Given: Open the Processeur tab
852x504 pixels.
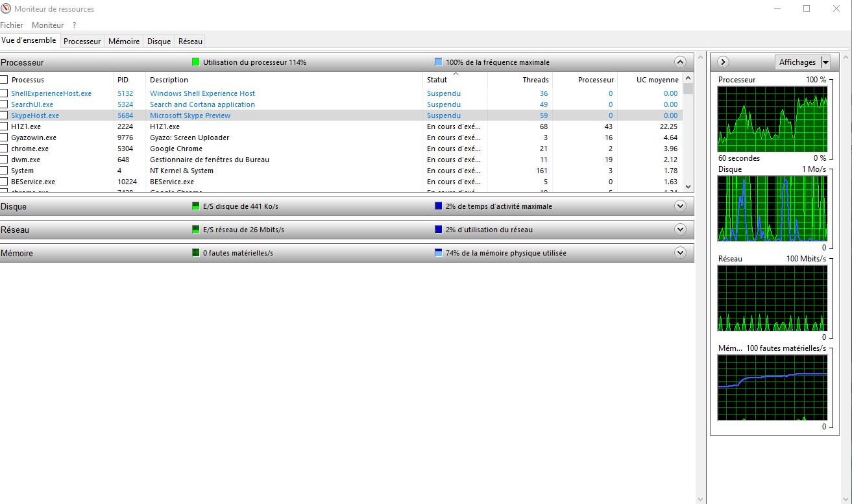Looking at the screenshot, I should pyautogui.click(x=82, y=42).
